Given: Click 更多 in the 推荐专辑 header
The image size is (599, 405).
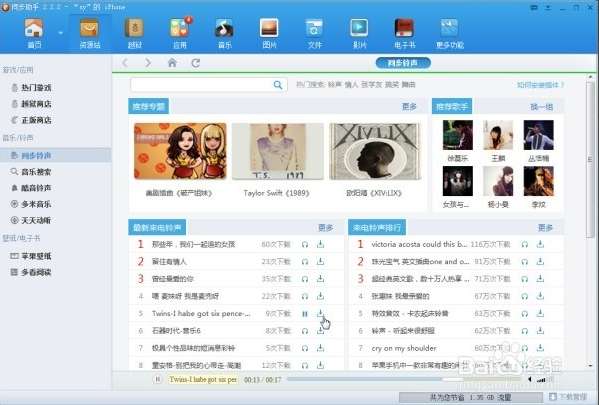Looking at the screenshot, I should tap(409, 107).
